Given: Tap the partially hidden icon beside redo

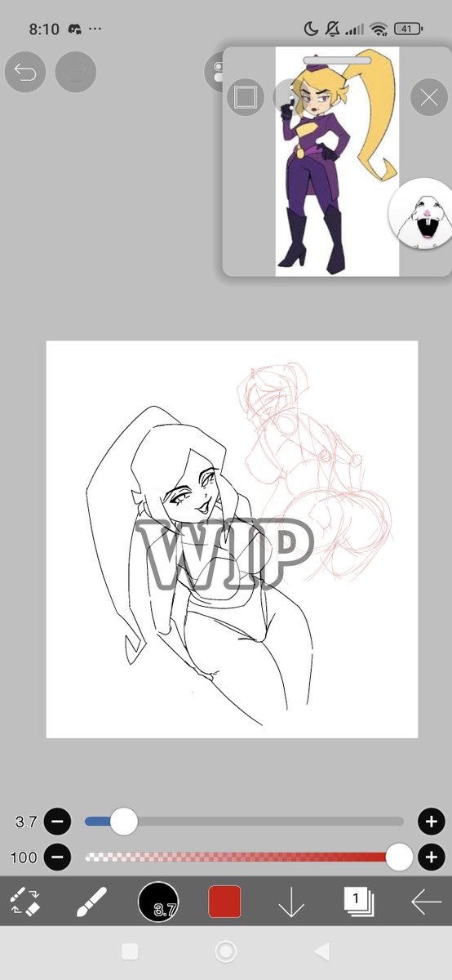Looking at the screenshot, I should 215,73.
